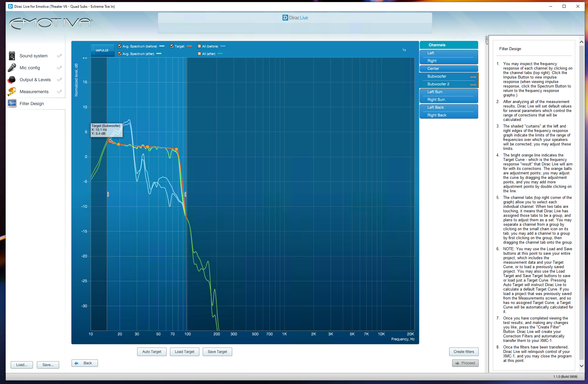Screen dimensions: 588x384
Task: Toggle the Target curve checkbox
Action: coord(172,46)
